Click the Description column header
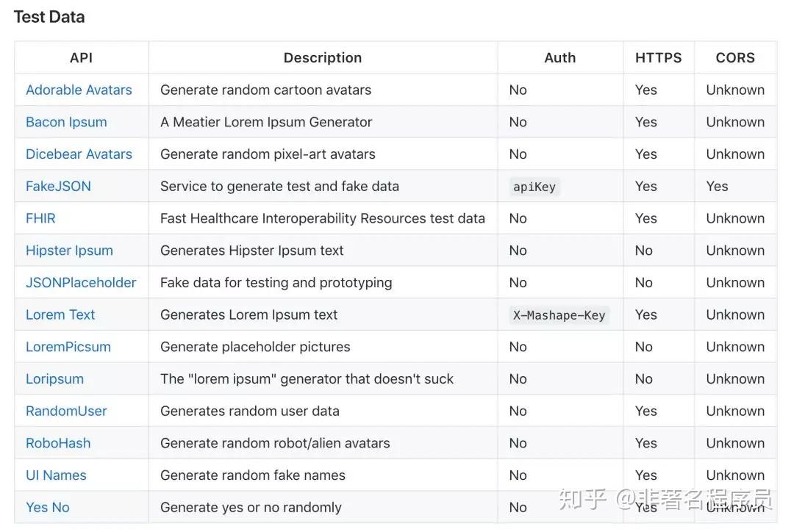The height and width of the screenshot is (532, 794). [323, 57]
